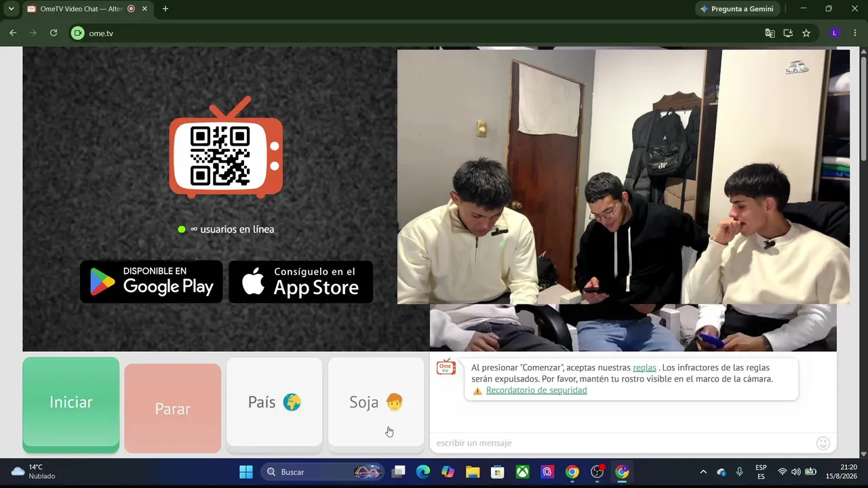Open Microsoft Store from the taskbar
The height and width of the screenshot is (488, 868).
tap(498, 472)
